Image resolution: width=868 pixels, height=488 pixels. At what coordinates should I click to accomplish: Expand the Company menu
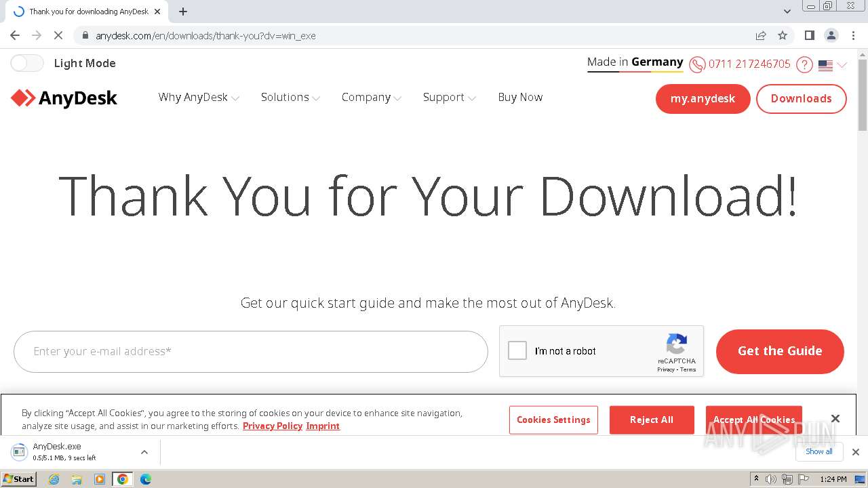pos(372,98)
